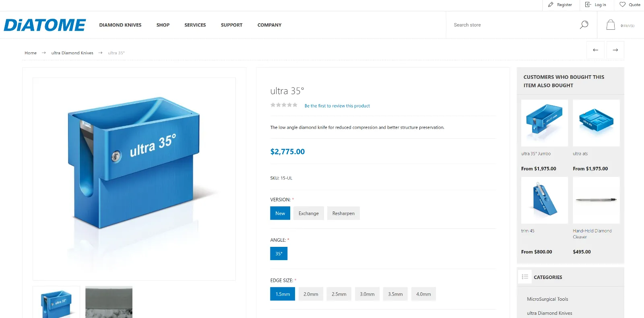Image resolution: width=644 pixels, height=318 pixels.
Task: Click the Log in link
Action: point(600,5)
